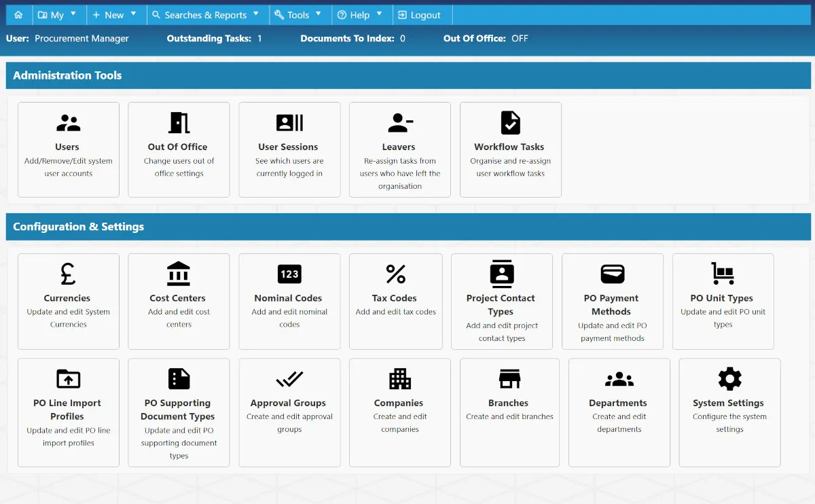
Task: Click the Companies building icon
Action: point(400,378)
